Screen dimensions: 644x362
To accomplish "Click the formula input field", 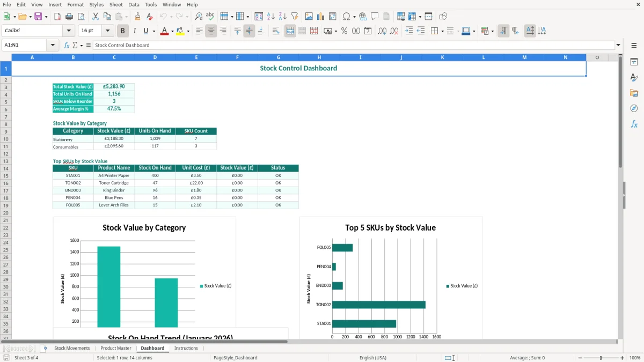I will (x=354, y=45).
